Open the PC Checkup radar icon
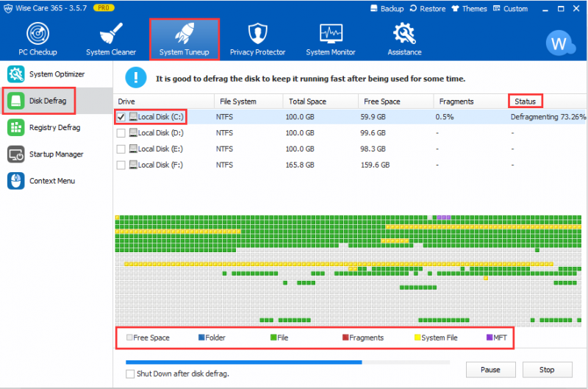 [38, 33]
